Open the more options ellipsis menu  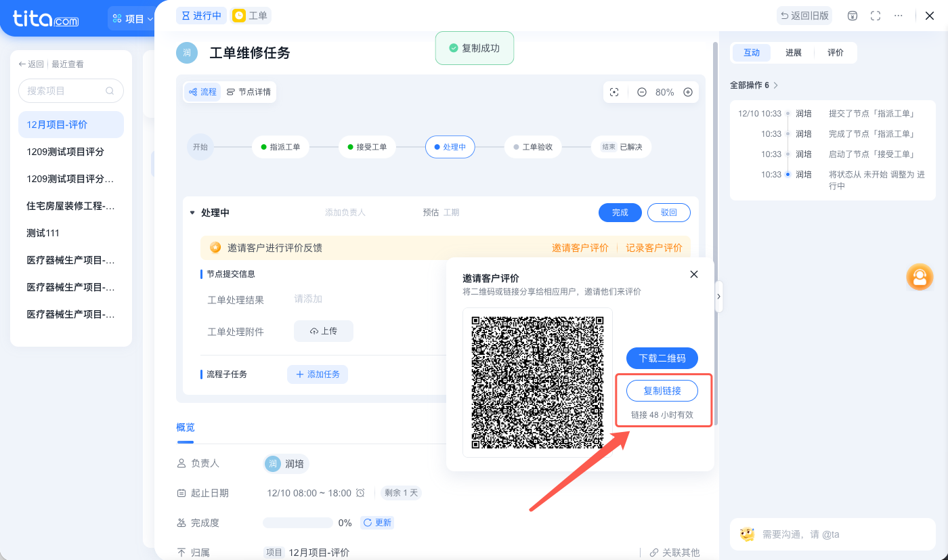[899, 16]
